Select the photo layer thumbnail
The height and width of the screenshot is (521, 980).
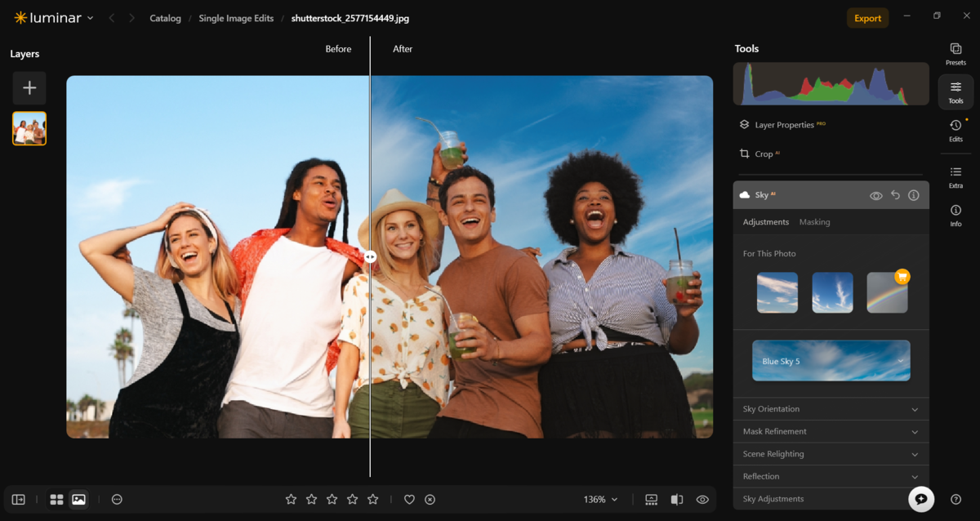click(29, 128)
